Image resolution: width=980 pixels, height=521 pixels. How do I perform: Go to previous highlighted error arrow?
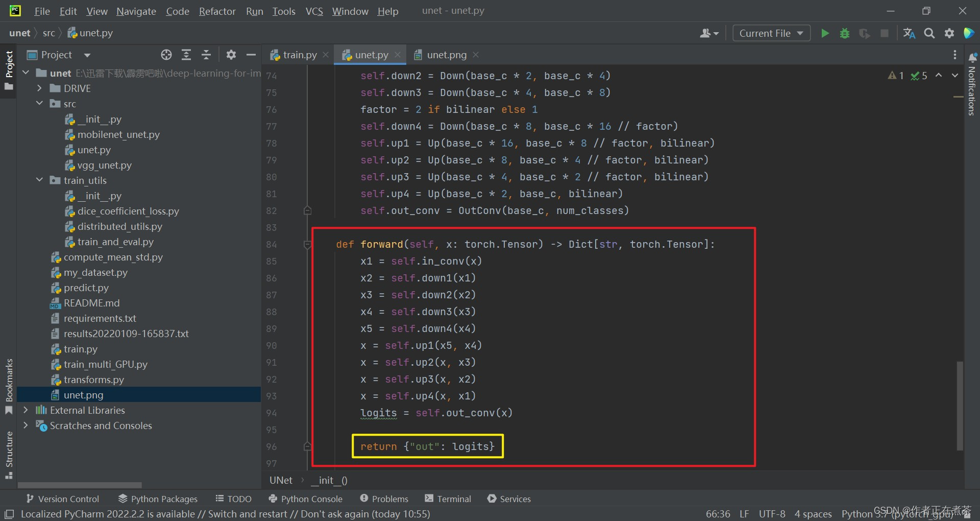pos(939,75)
